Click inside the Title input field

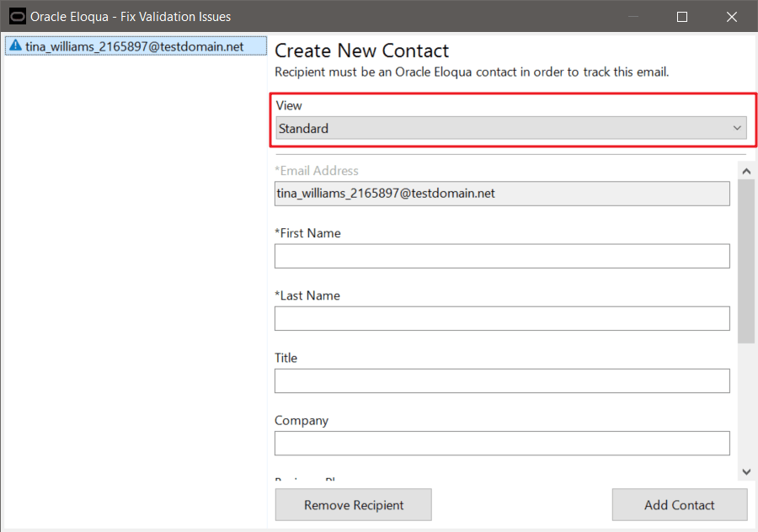pyautogui.click(x=502, y=380)
